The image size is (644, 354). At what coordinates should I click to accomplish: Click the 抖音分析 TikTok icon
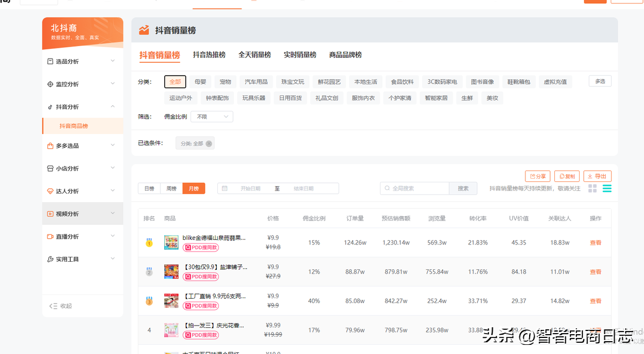[50, 107]
